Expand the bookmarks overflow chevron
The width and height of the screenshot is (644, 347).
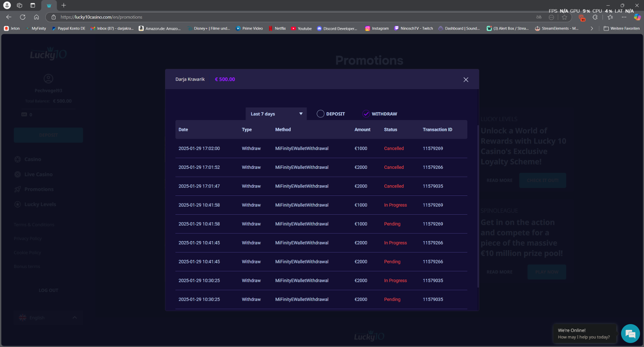click(592, 28)
